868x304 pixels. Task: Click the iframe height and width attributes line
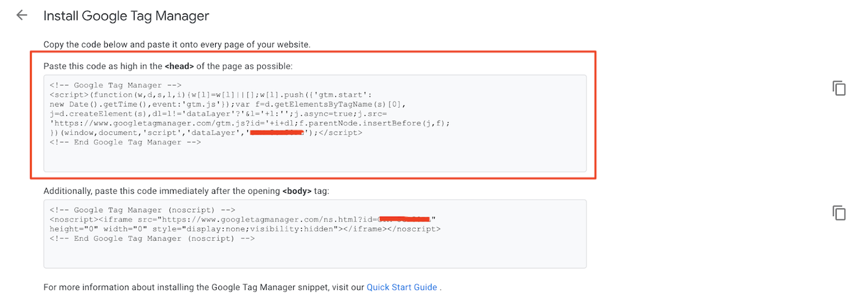point(245,229)
